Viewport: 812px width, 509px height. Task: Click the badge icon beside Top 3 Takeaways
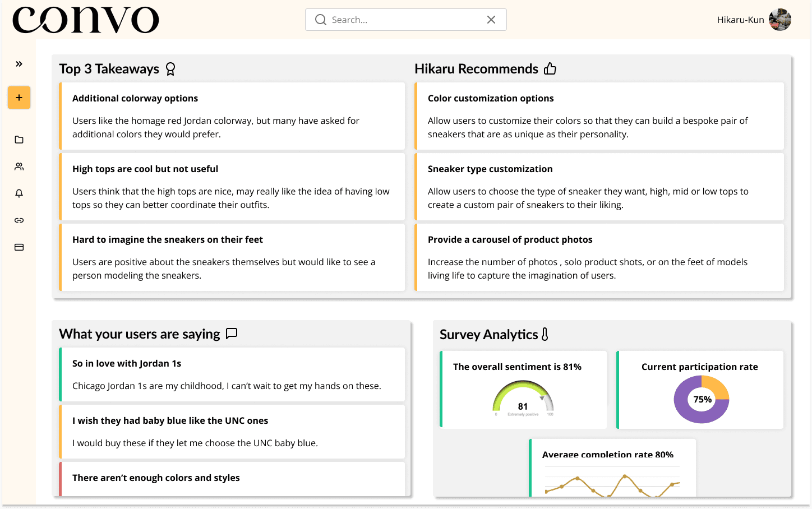(170, 68)
